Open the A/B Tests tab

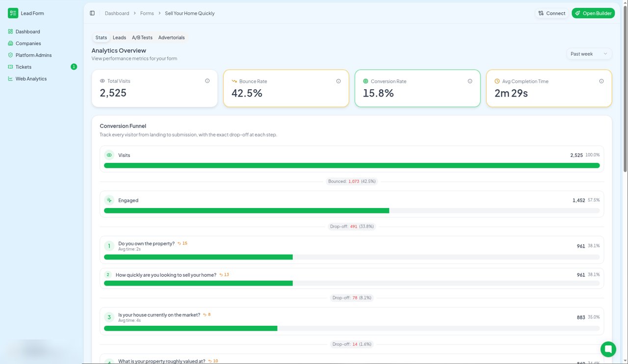pyautogui.click(x=142, y=37)
